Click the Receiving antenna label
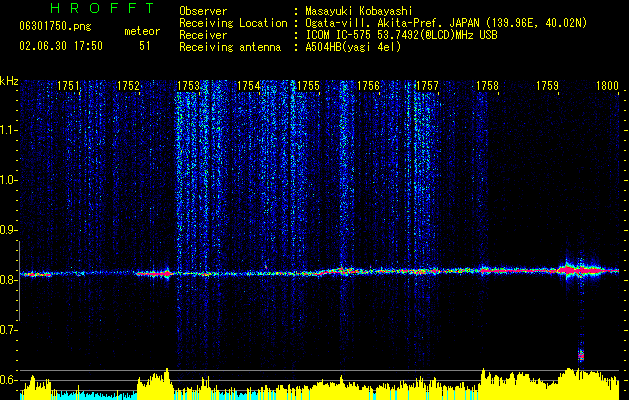The image size is (629, 400). 230,47
